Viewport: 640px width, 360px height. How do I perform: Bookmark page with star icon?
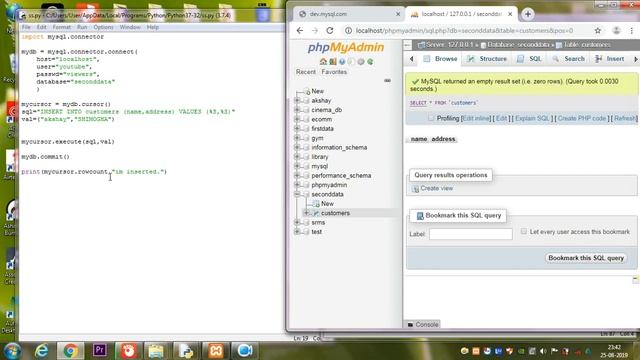point(598,31)
